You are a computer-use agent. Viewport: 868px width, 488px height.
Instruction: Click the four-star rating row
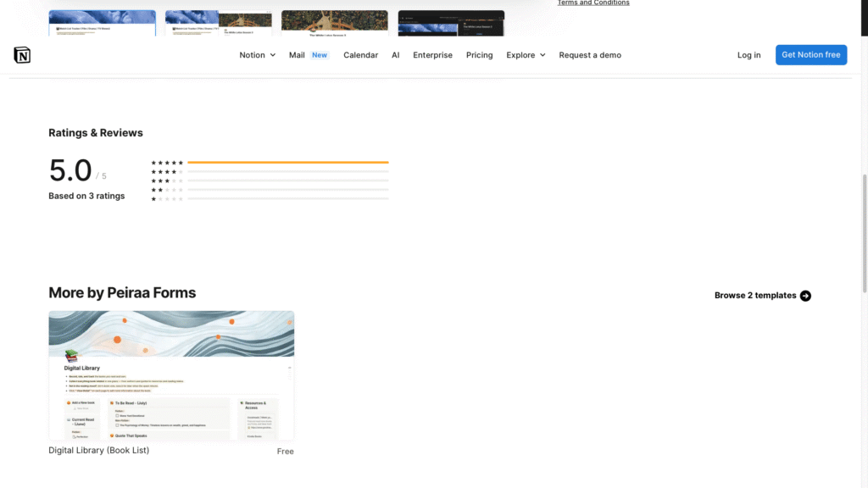[x=270, y=171]
